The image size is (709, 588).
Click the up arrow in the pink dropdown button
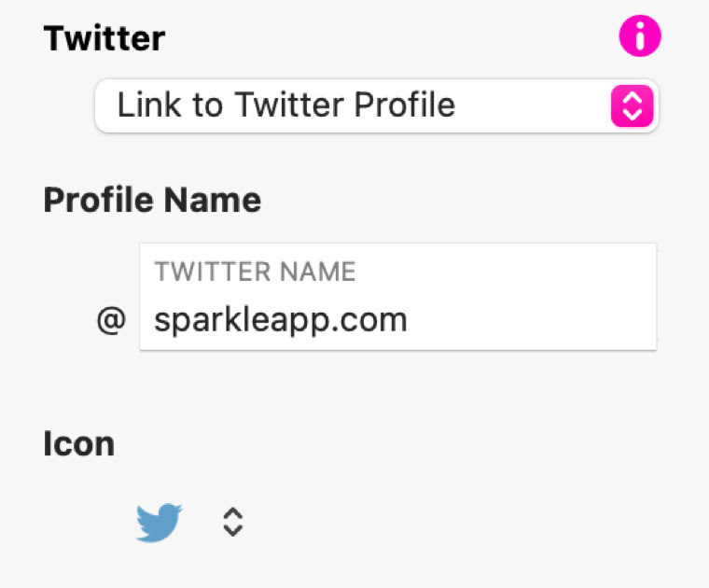(x=632, y=97)
